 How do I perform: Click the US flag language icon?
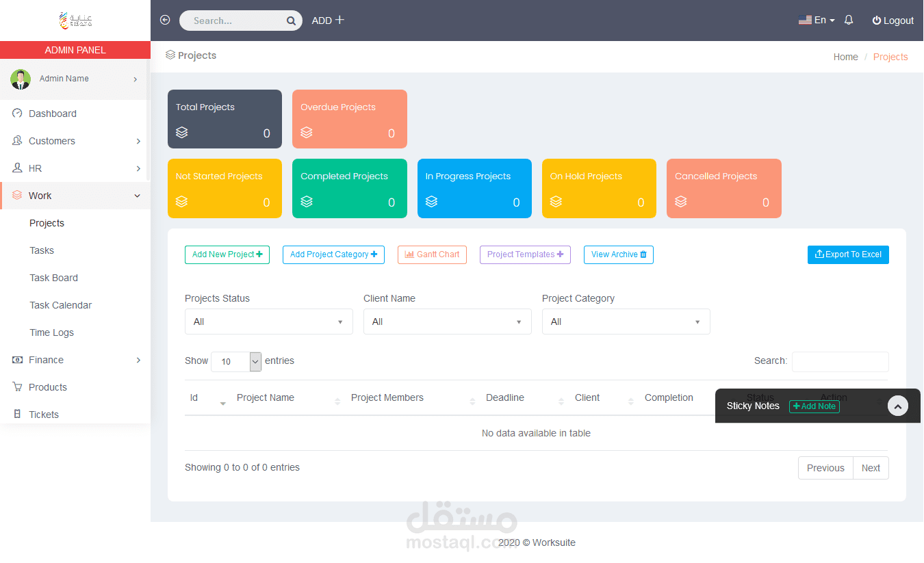805,20
